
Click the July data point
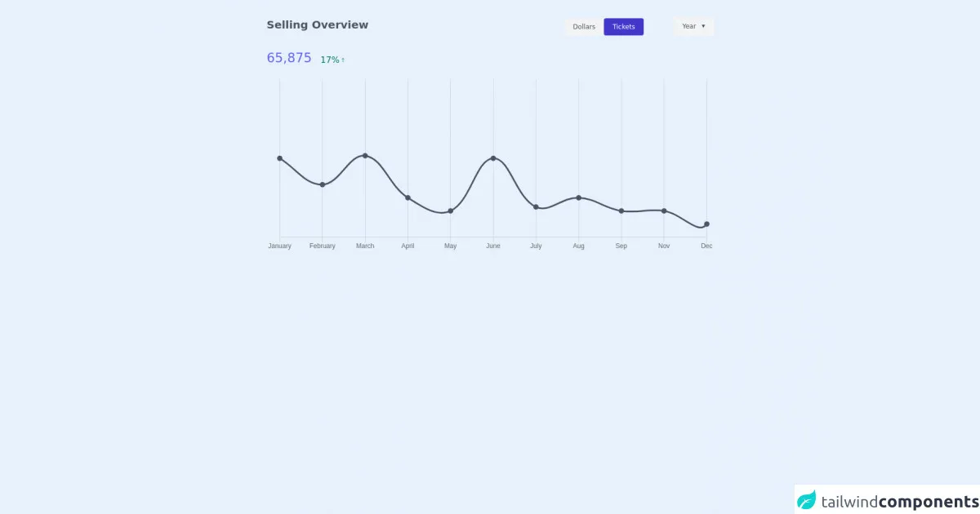pyautogui.click(x=536, y=207)
